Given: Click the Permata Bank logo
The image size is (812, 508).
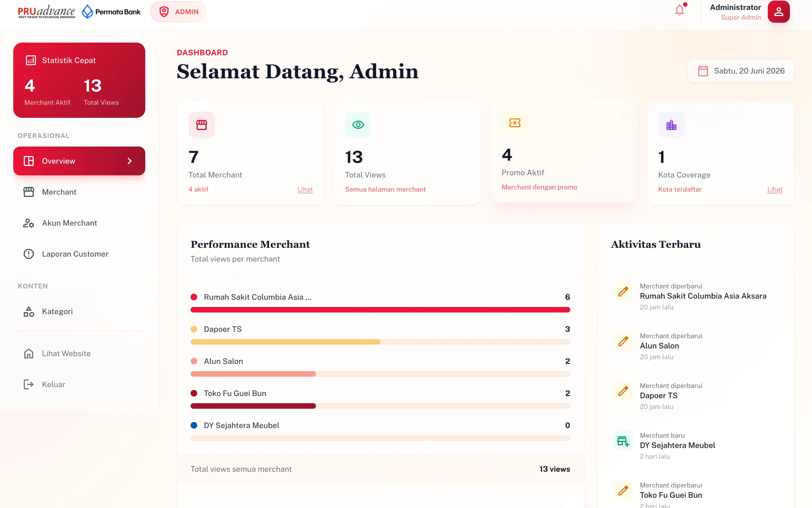Looking at the screenshot, I should click(x=111, y=12).
